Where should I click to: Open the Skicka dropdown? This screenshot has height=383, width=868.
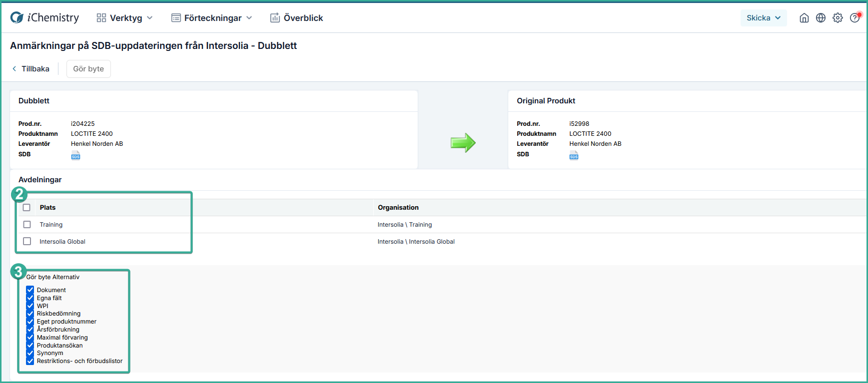764,18
